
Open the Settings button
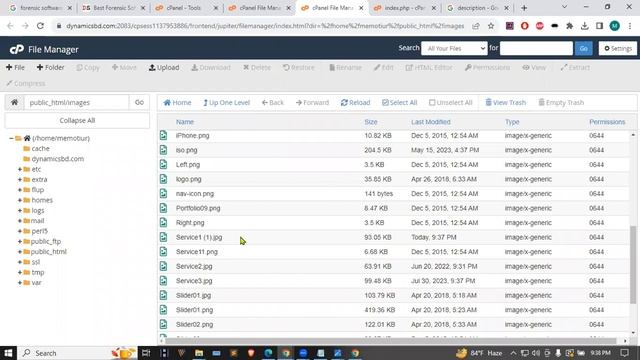pyautogui.click(x=618, y=48)
